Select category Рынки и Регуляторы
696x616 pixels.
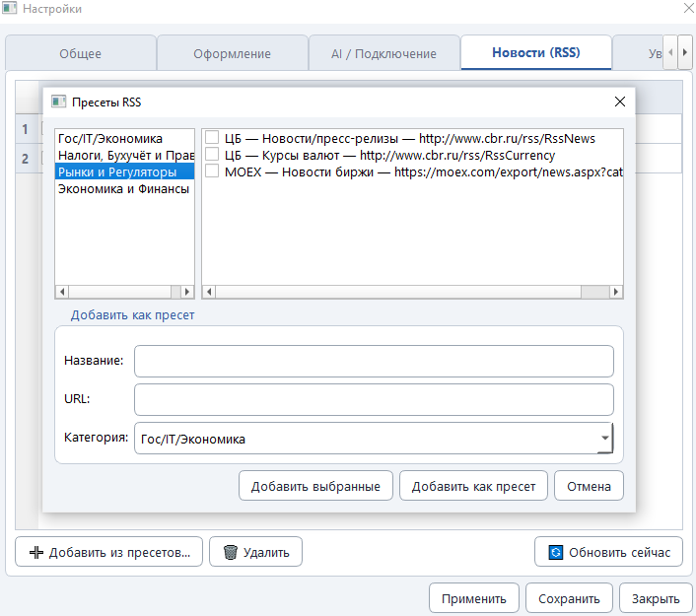coord(124,171)
